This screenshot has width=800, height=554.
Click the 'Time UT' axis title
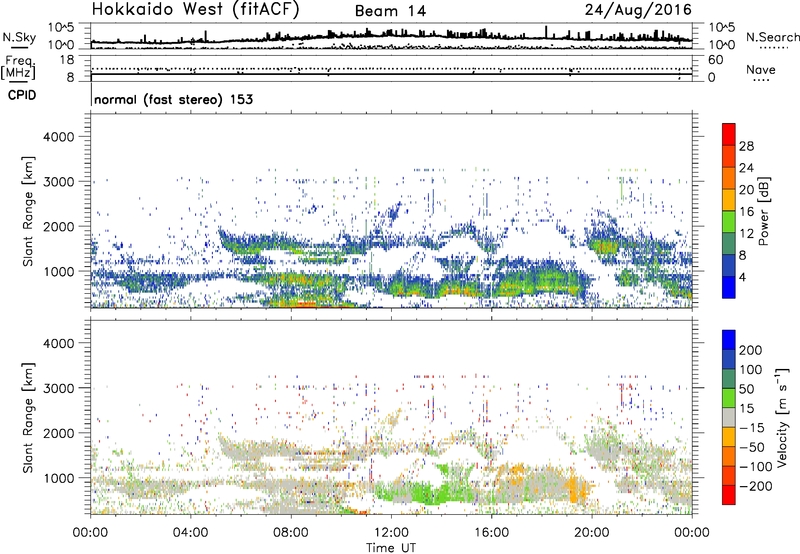click(x=391, y=547)
